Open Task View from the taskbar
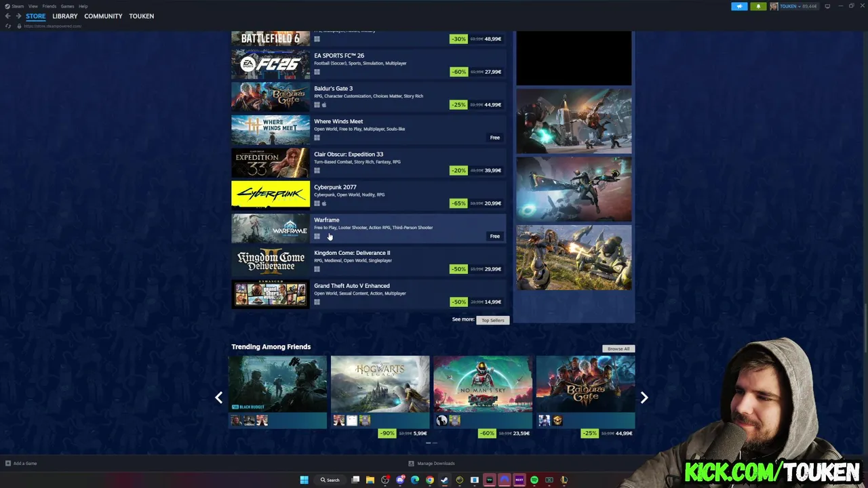The height and width of the screenshot is (488, 868). pyautogui.click(x=355, y=480)
